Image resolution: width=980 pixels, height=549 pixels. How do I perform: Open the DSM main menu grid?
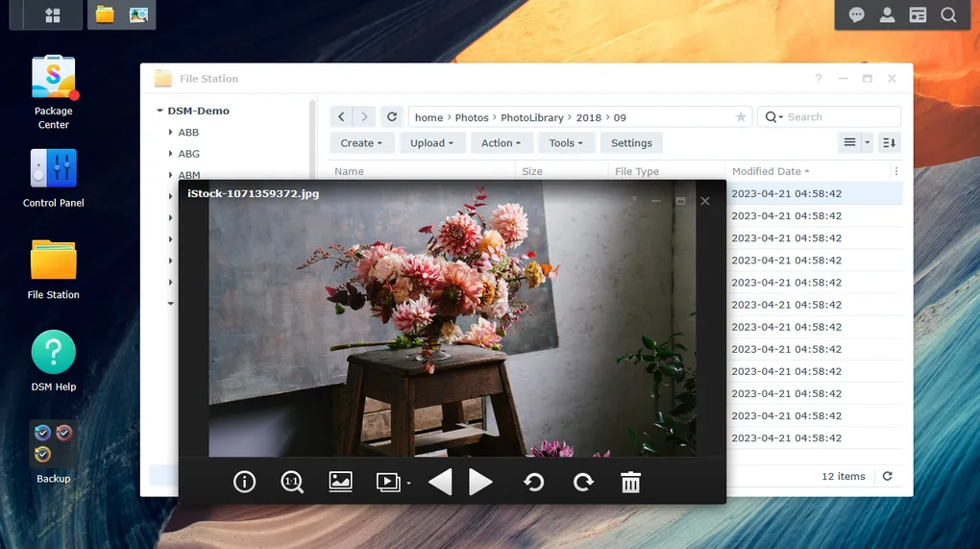coord(53,15)
